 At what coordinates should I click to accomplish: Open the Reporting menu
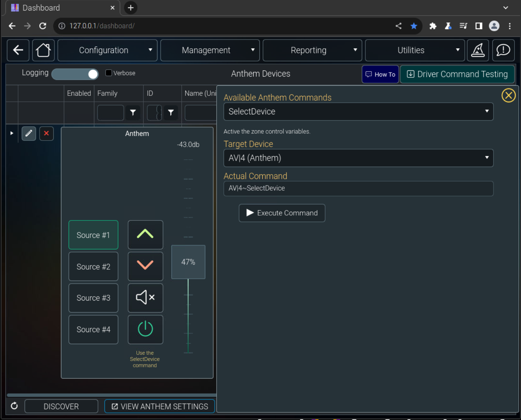312,50
